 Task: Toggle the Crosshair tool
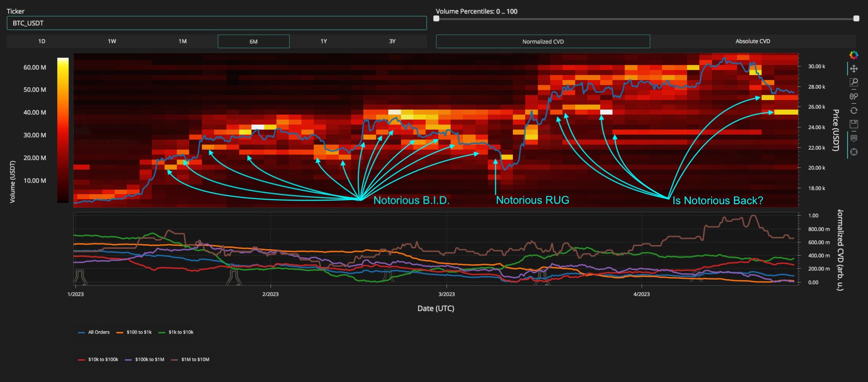[x=853, y=152]
